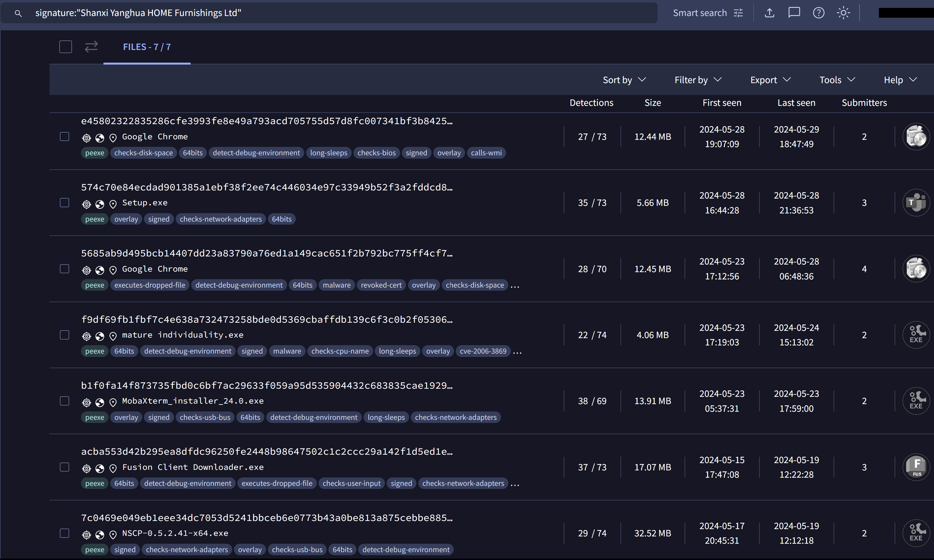
Task: Expand the Export dropdown menu
Action: click(771, 79)
